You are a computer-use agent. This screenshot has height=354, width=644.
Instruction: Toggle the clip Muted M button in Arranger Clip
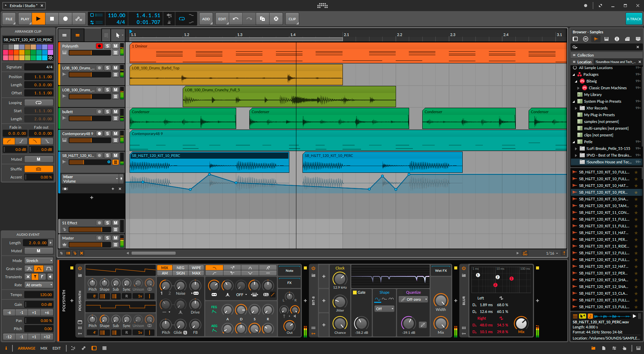pyautogui.click(x=38, y=159)
